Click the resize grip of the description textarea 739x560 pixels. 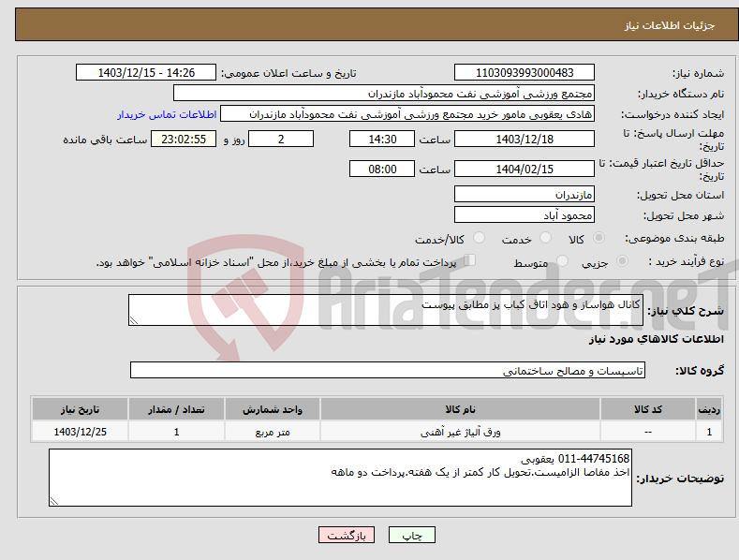[x=134, y=320]
